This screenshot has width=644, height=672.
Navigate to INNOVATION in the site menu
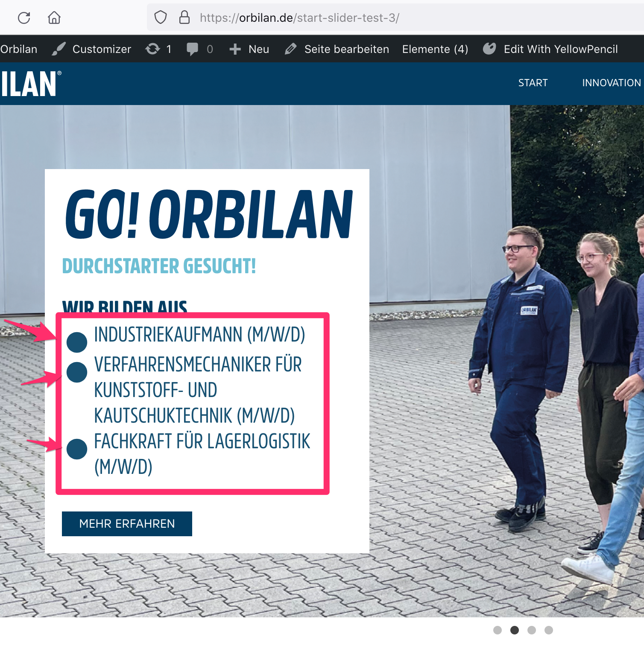tap(612, 83)
